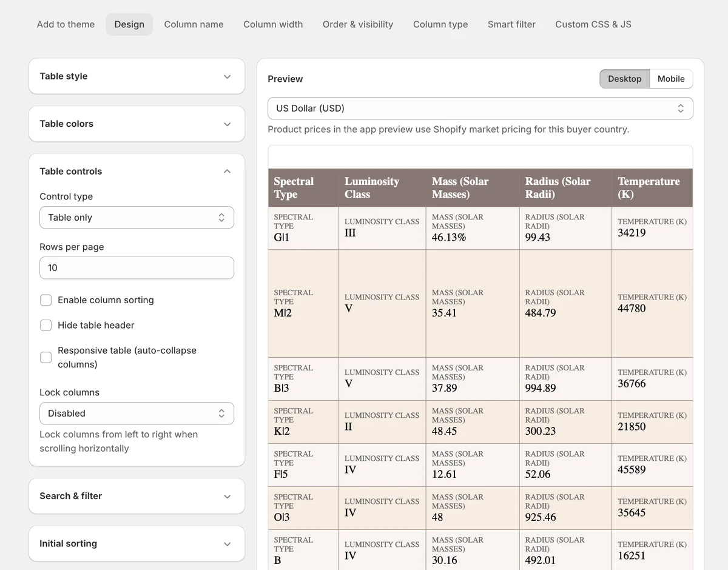
Task: Select the Order & visibility tab
Action: pyautogui.click(x=358, y=24)
